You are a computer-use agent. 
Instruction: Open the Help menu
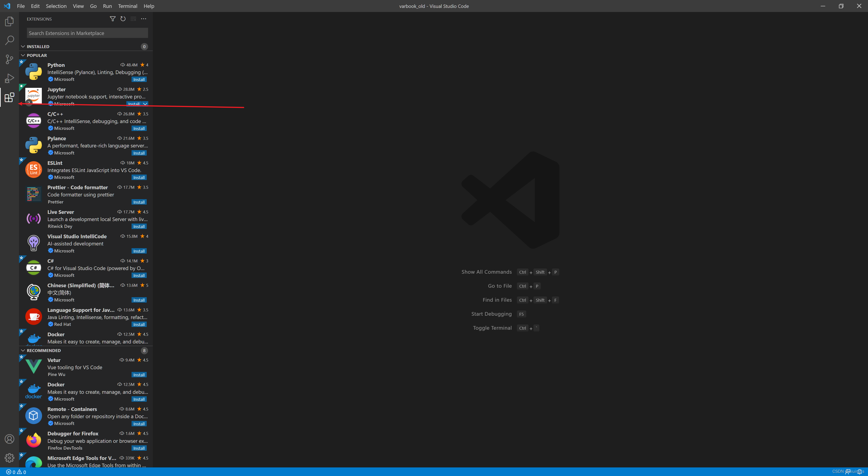(x=149, y=6)
